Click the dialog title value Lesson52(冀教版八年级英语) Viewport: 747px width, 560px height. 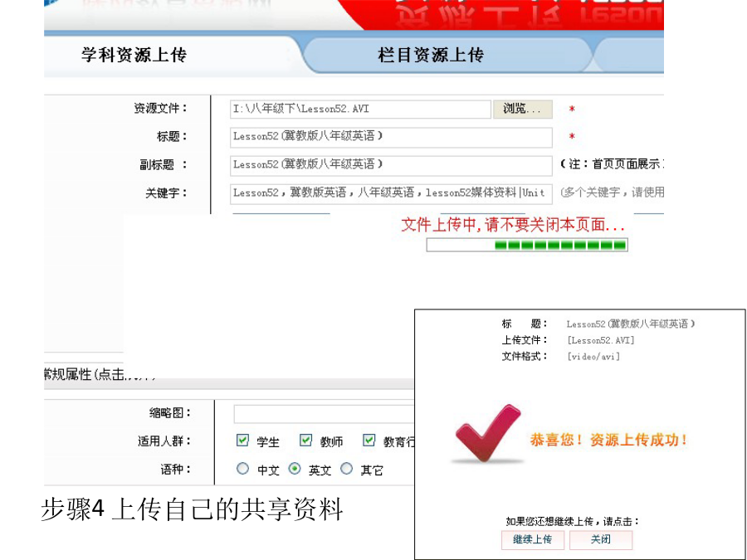(631, 324)
